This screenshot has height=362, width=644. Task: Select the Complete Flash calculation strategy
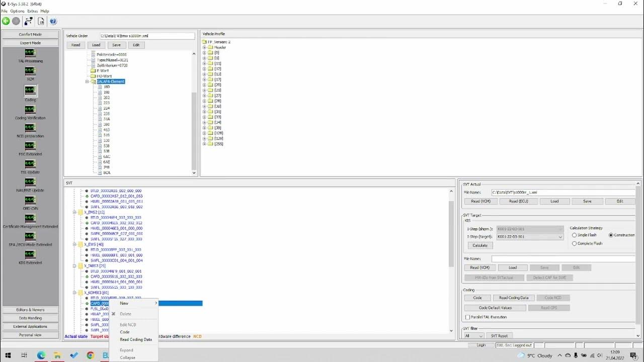(574, 243)
